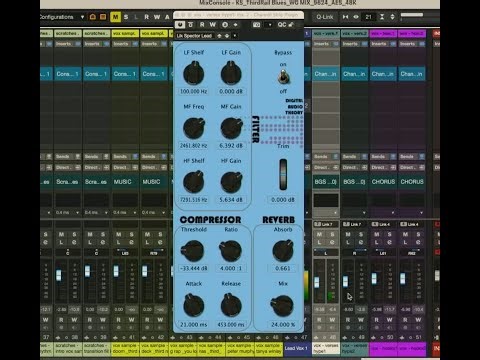Enable Write automation in the plugin window header
480x360 pixels.
tap(213, 25)
